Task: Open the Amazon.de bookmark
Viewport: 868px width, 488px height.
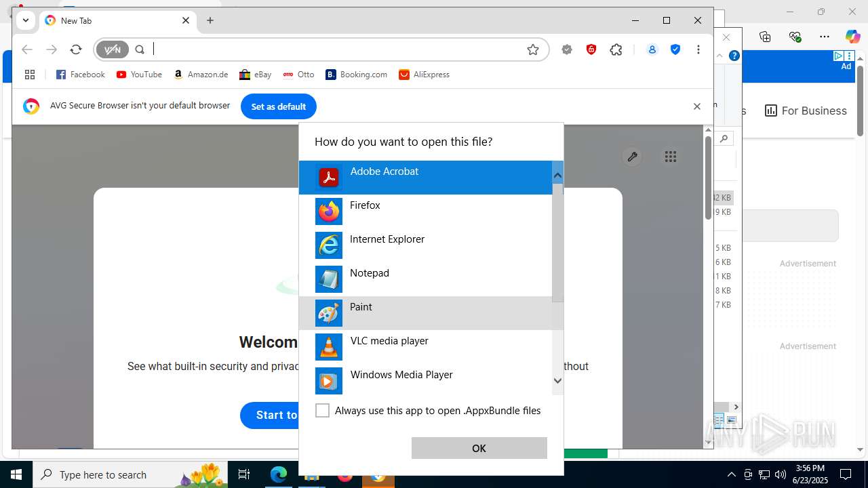Action: pyautogui.click(x=201, y=75)
